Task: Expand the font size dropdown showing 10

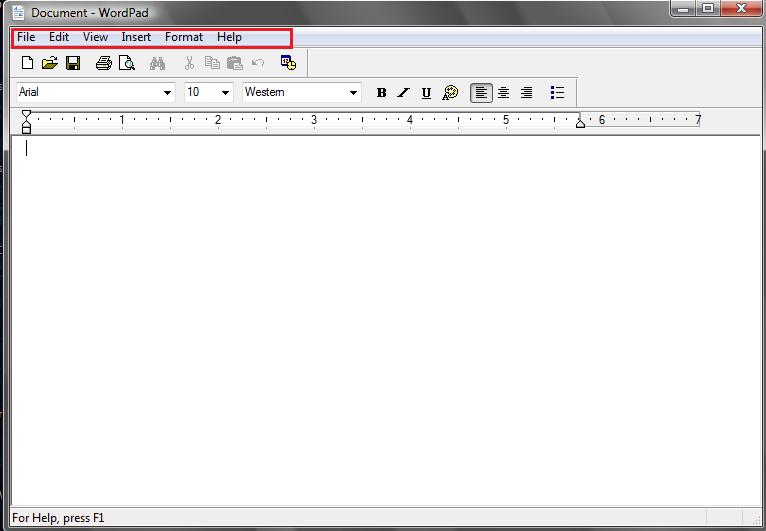Action: point(225,93)
